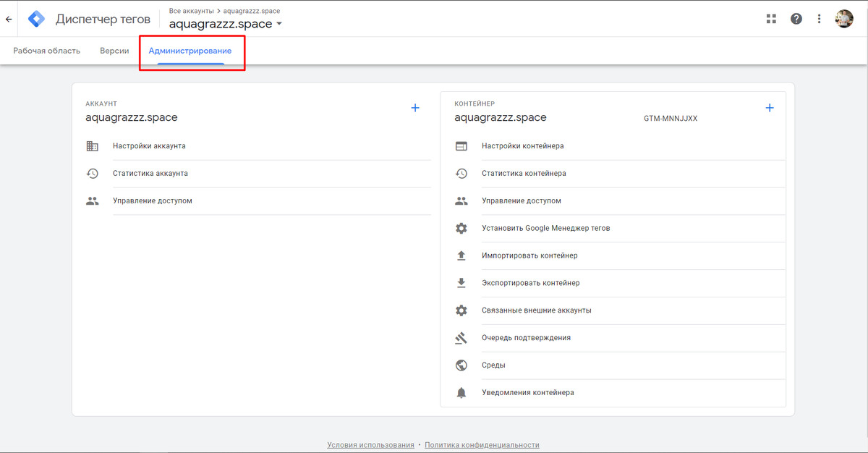Open the Google apps grid icon

(x=771, y=19)
